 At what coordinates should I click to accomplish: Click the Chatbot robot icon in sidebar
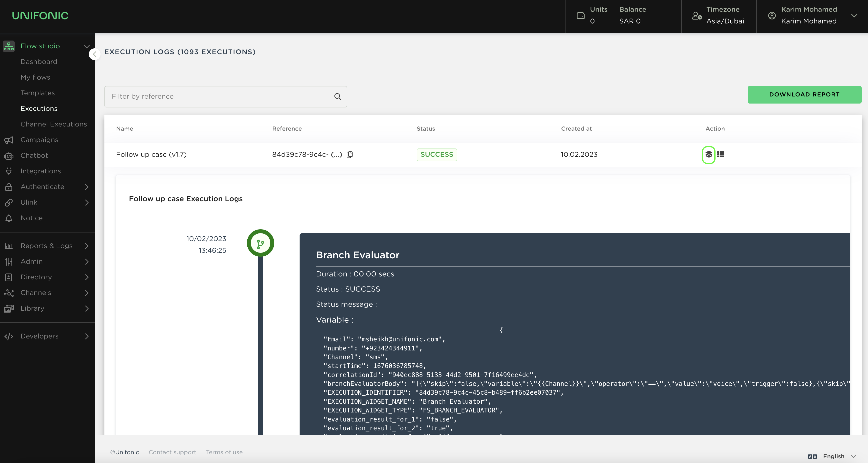(x=9, y=156)
